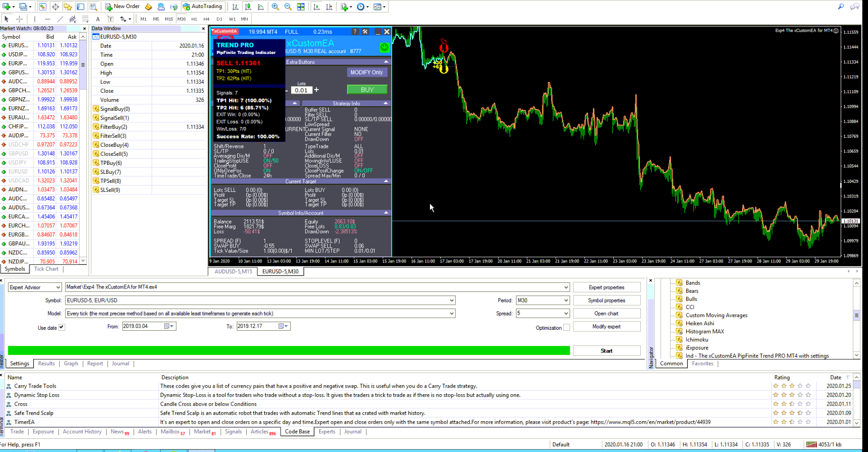Enable chart auto scroll
The width and height of the screenshot is (868, 452).
[x=316, y=7]
